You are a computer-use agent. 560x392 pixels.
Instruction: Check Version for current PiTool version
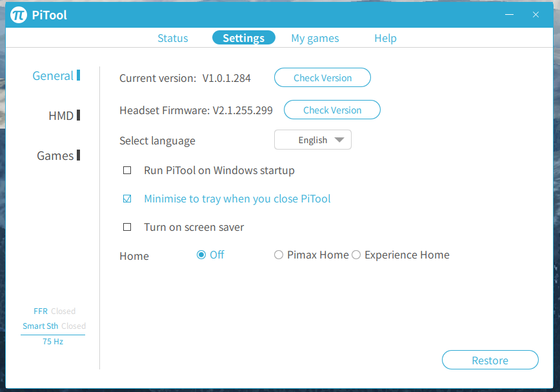coord(323,77)
